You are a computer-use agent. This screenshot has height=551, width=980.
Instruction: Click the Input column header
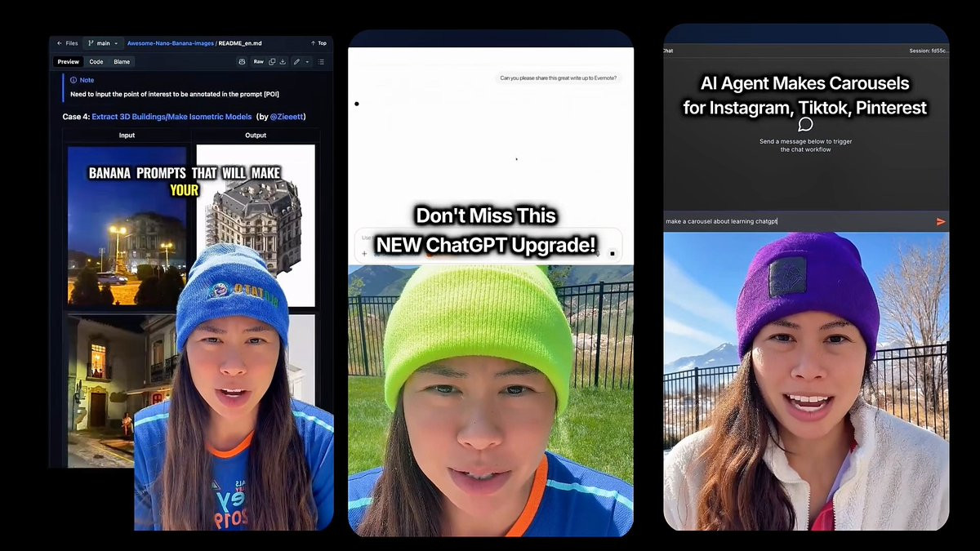tap(127, 136)
